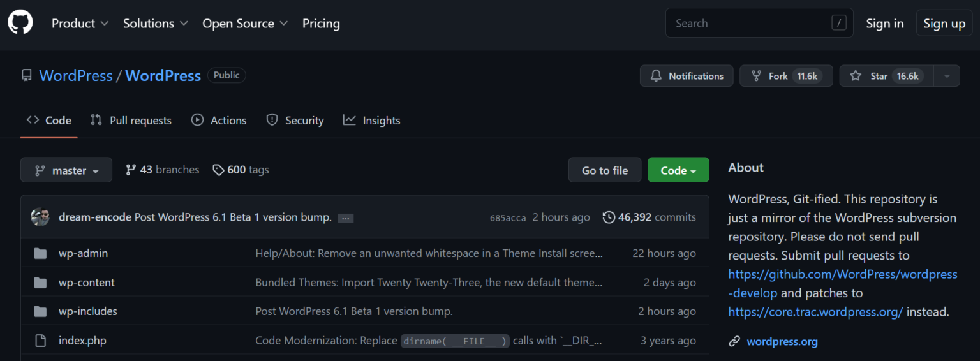Open the WordPress organization owner link
980x361 pixels.
[76, 75]
